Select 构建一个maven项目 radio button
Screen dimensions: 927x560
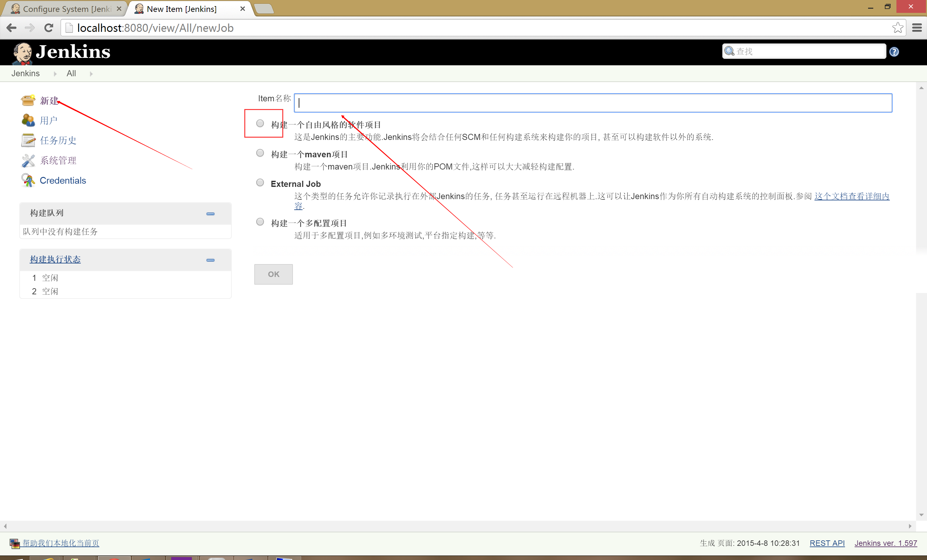(x=260, y=153)
